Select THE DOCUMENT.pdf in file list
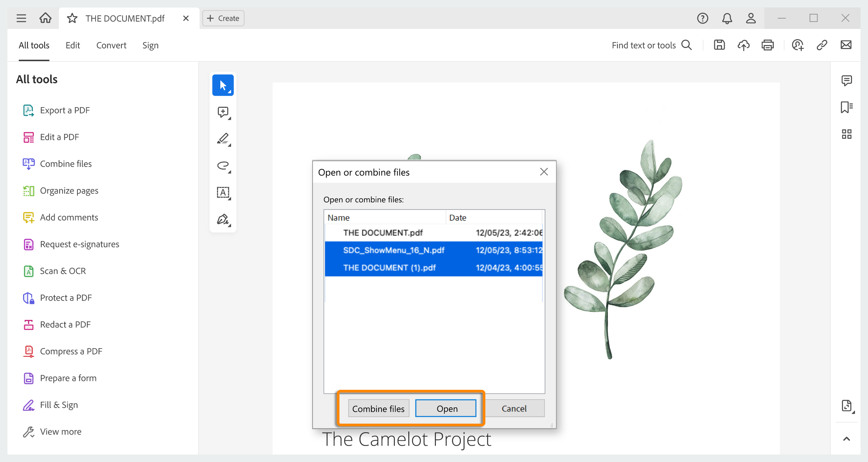 (x=383, y=233)
